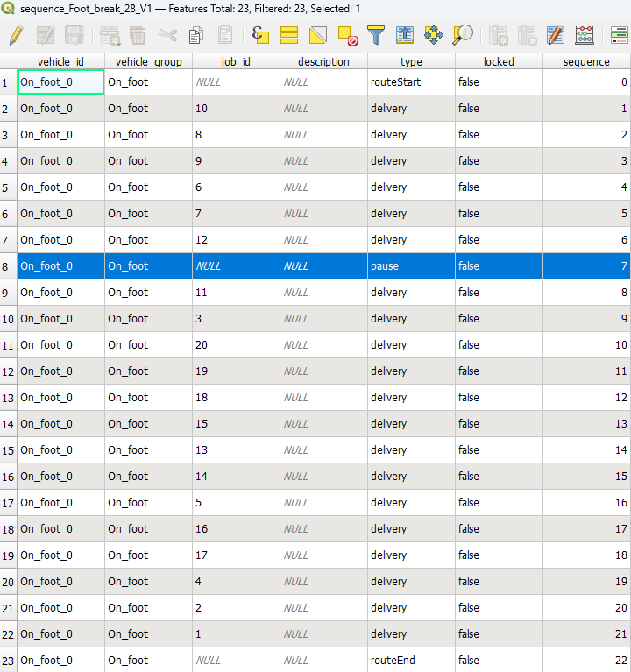Click the cut features scissors icon
The image size is (631, 672).
click(167, 35)
